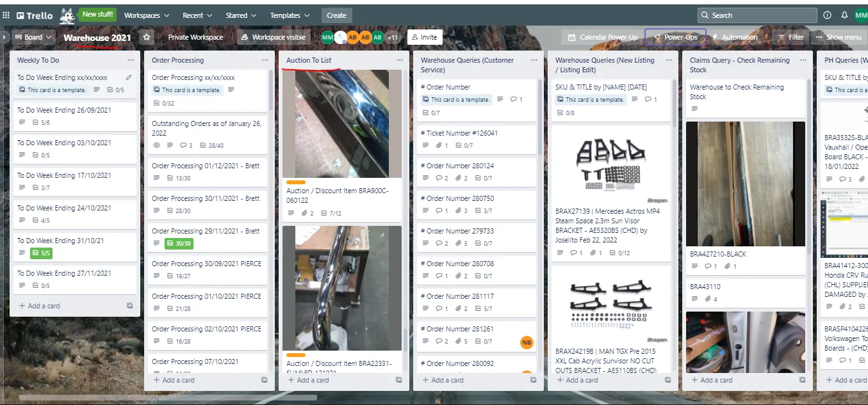
Task: Click 28/40 checklist badge on Outstanding Orders
Action: 212,145
